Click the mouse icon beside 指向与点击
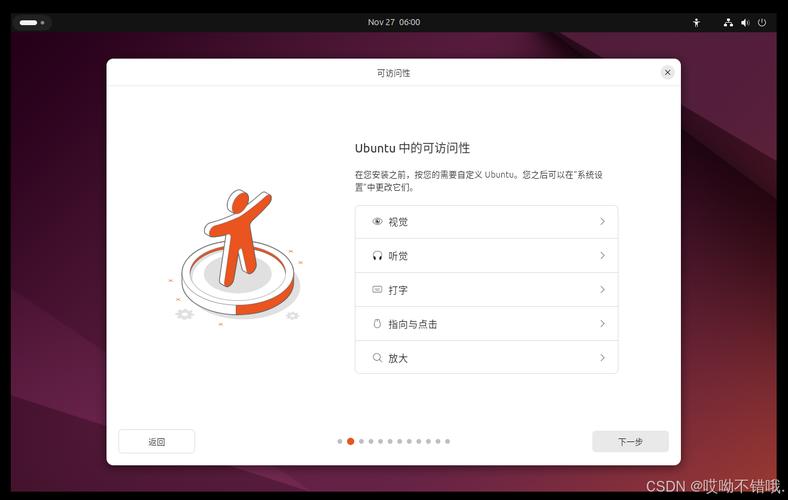 pyautogui.click(x=377, y=324)
